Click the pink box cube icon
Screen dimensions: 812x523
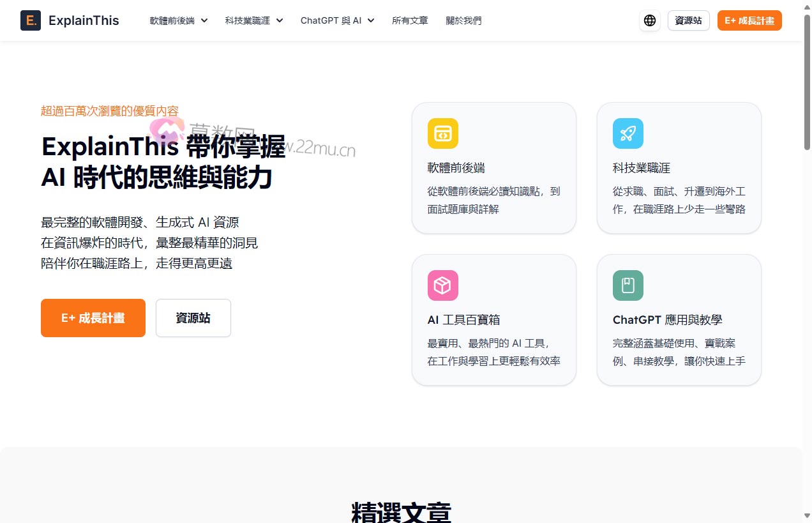[442, 285]
